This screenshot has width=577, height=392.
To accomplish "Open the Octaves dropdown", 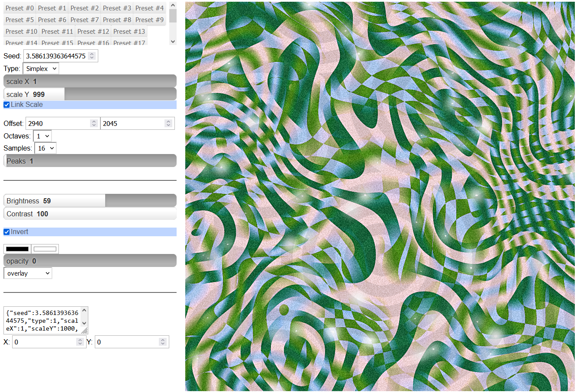I will click(42, 136).
